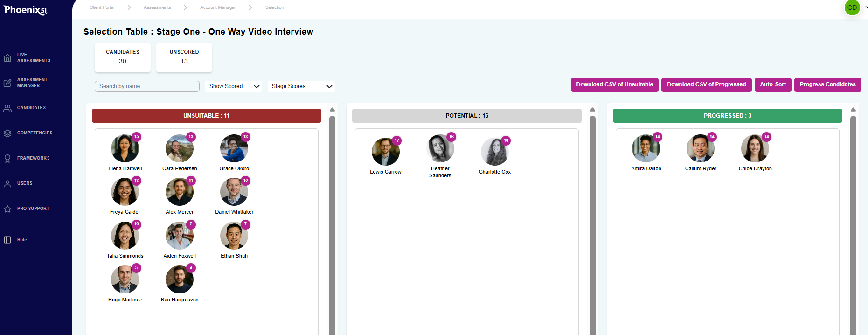Navigate to Assessments breadcrumb

[x=157, y=7]
